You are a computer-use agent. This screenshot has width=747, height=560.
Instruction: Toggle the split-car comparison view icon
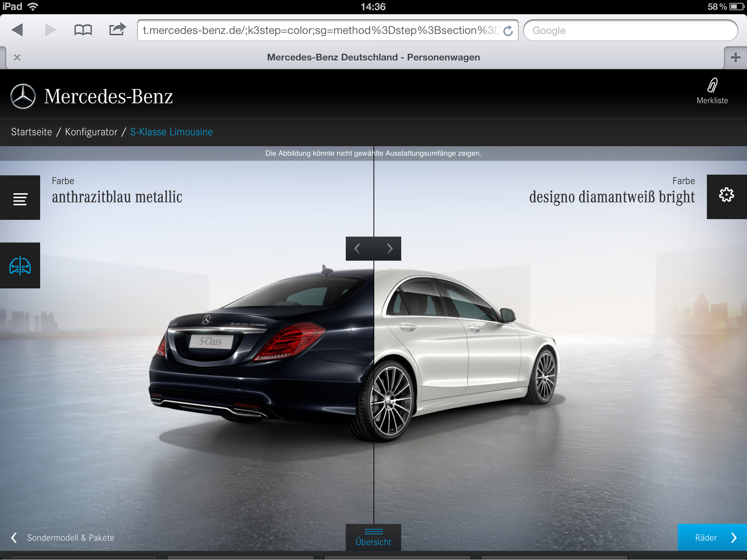pos(20,265)
